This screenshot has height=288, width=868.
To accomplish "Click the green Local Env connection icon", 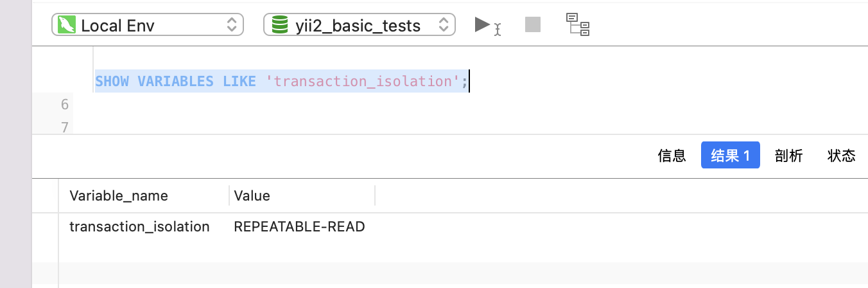I will point(66,25).
